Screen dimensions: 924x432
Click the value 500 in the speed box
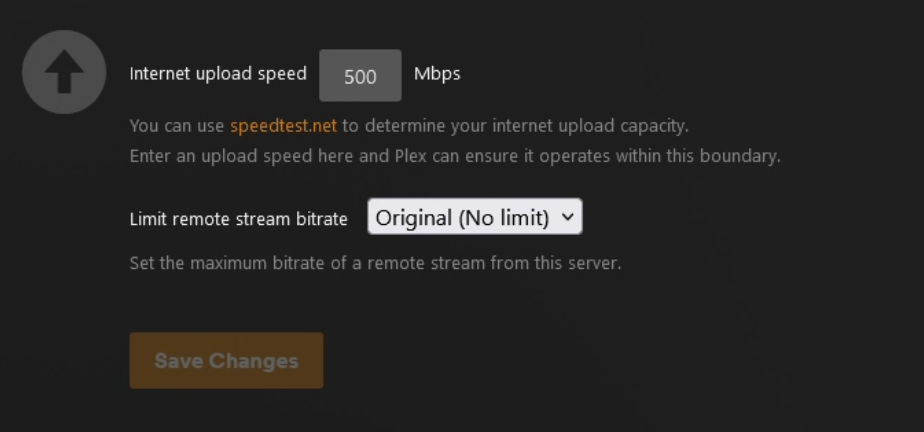tap(360, 77)
